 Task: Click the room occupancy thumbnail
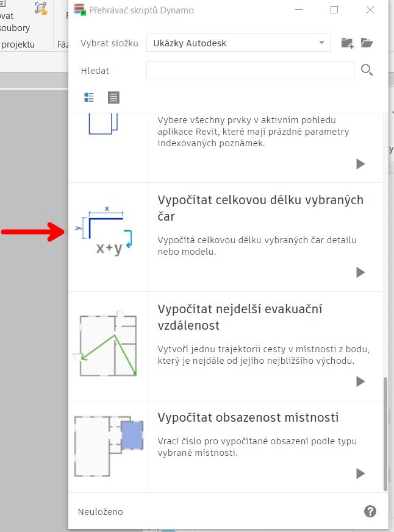[x=109, y=446]
